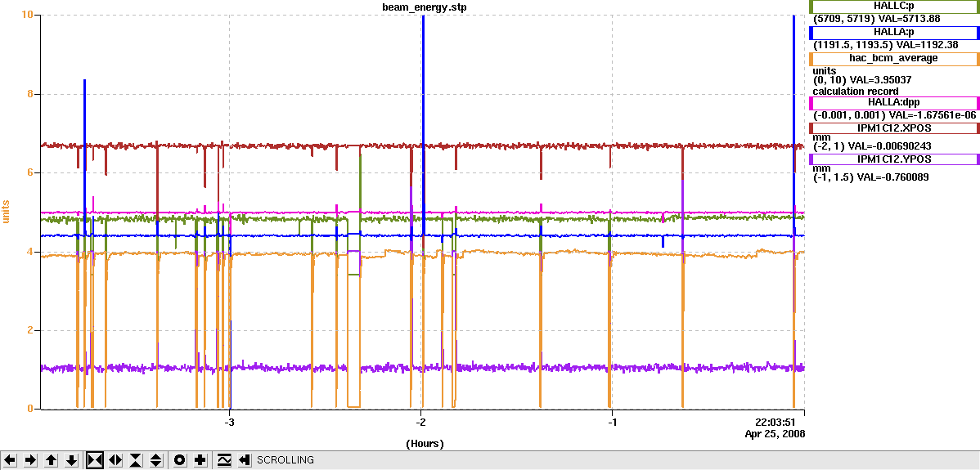Pan the plot left with the left arrow
This screenshot has height=470, width=980.
(10, 460)
